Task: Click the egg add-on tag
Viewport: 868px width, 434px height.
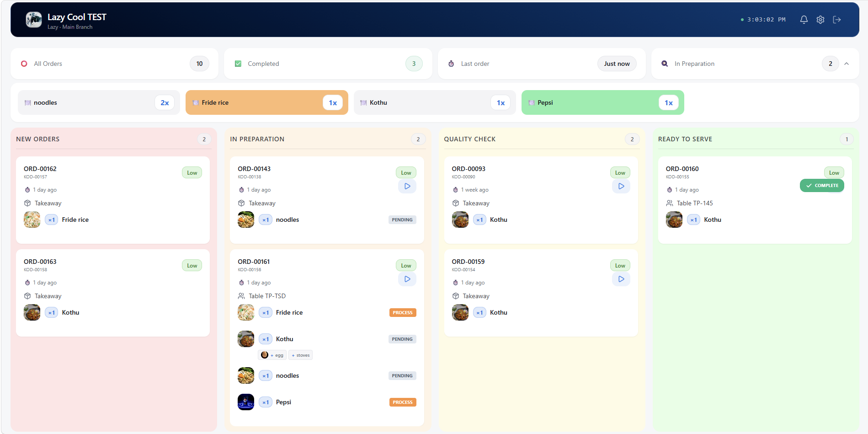Action: (272, 355)
